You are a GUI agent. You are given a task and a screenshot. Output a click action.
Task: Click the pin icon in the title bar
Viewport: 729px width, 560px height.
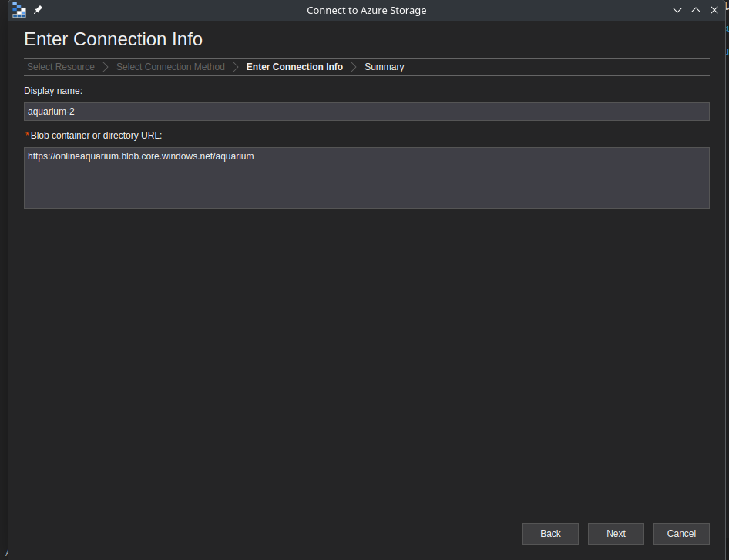pos(38,10)
